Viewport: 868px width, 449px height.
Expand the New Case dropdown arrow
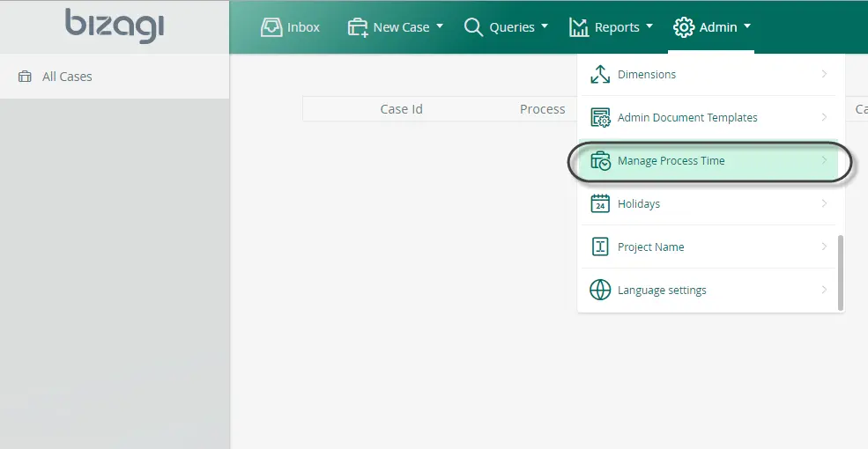(x=440, y=26)
